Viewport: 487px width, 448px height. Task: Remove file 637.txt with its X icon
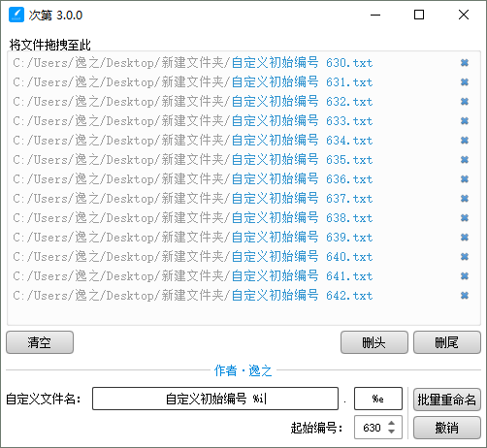pyautogui.click(x=465, y=199)
